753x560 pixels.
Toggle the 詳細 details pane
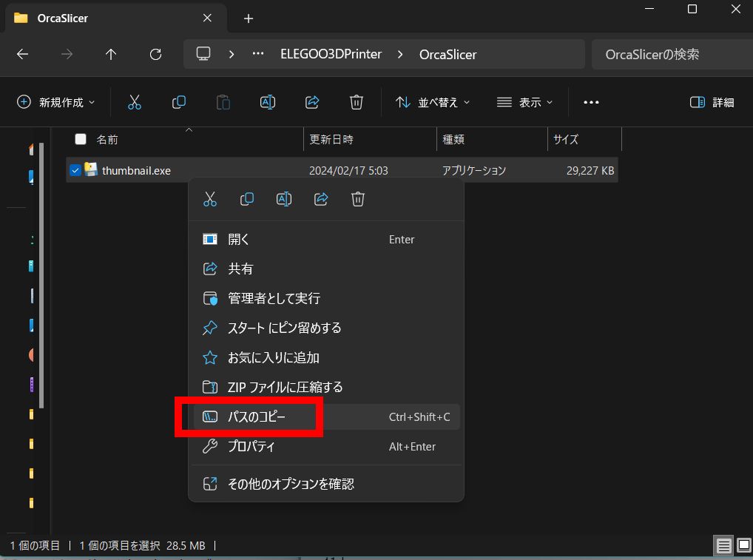point(712,102)
